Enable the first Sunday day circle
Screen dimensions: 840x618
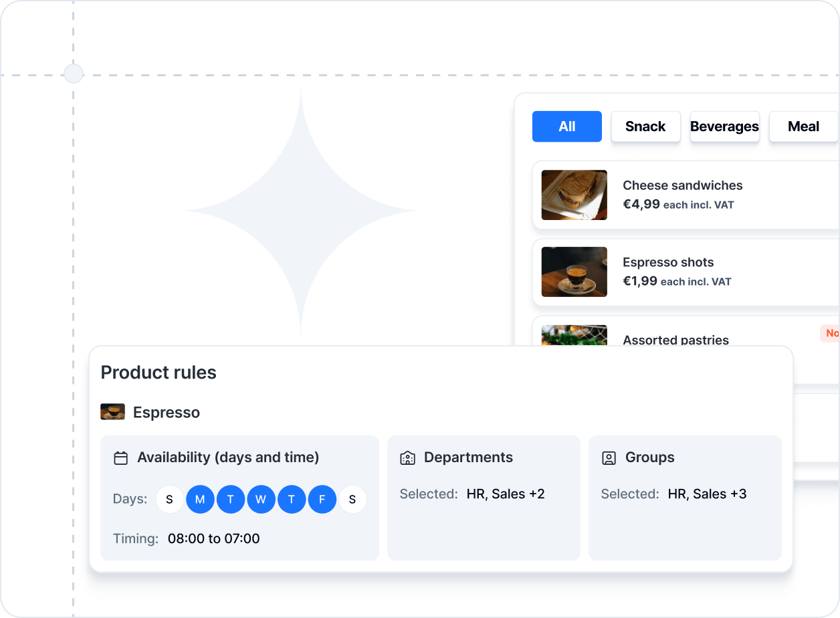pyautogui.click(x=169, y=500)
